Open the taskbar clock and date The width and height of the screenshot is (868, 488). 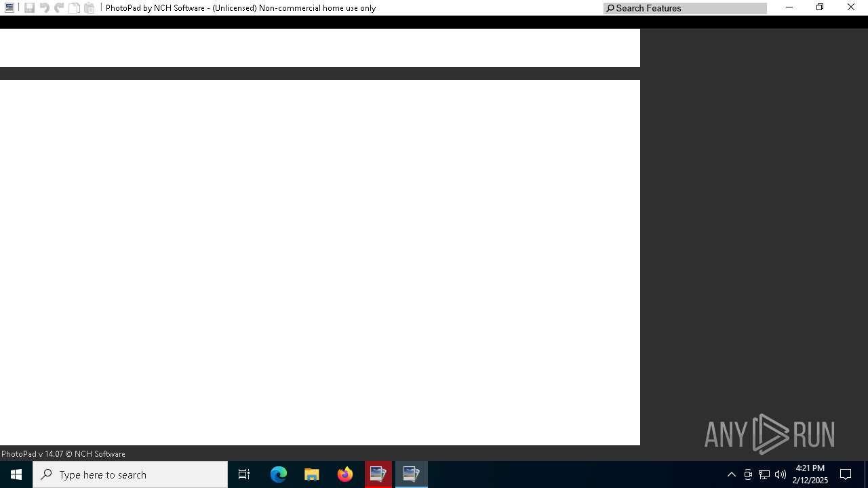point(810,474)
